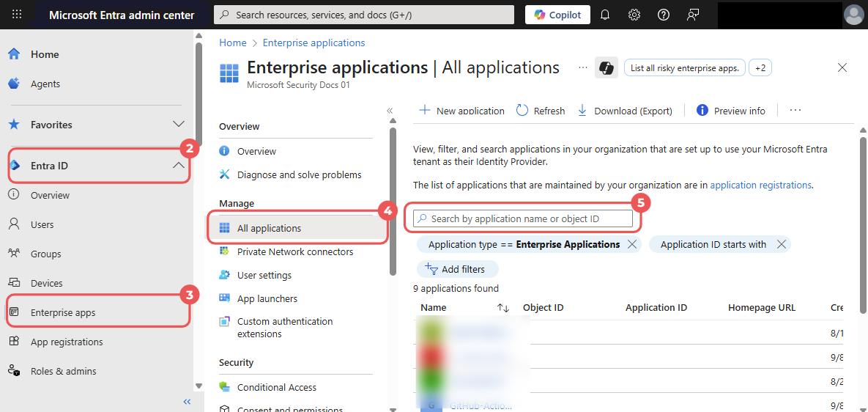Remove the Application type filter
The width and height of the screenshot is (868, 412).
[632, 244]
